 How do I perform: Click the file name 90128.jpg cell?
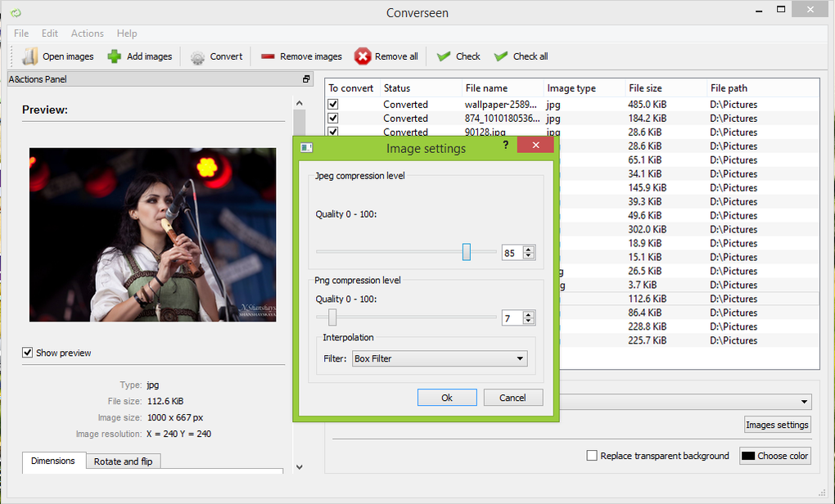click(485, 132)
